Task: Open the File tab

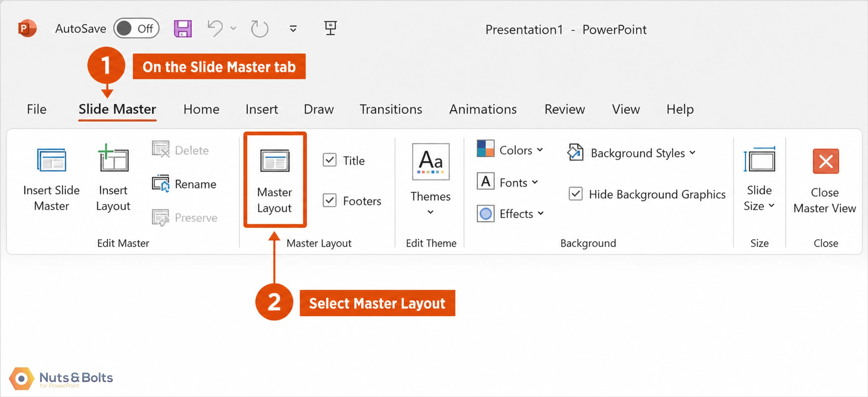Action: [37, 109]
